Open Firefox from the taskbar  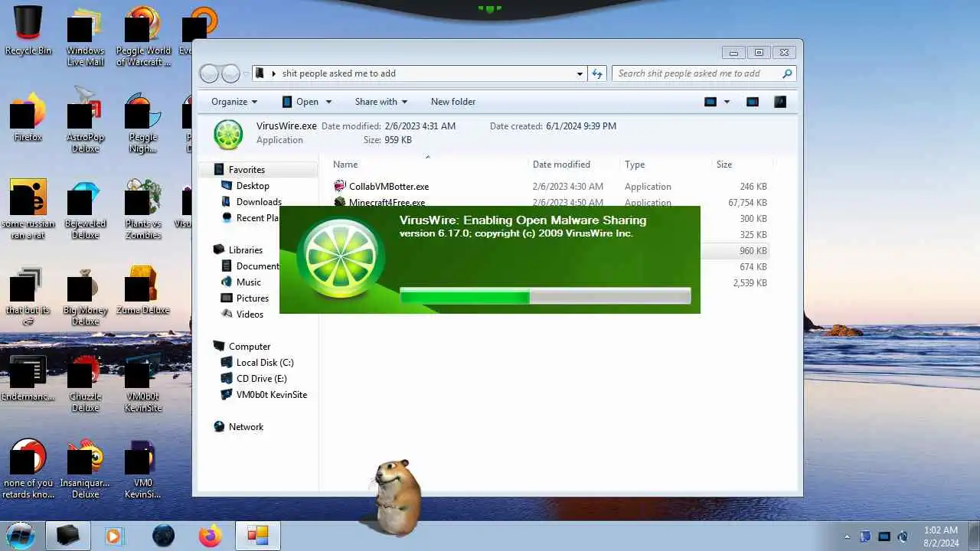pyautogui.click(x=210, y=536)
